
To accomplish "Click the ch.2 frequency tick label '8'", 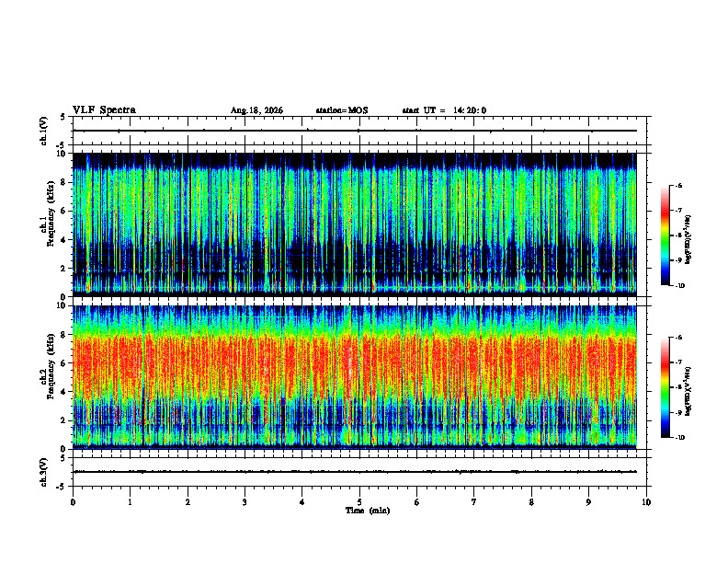I will click(64, 335).
